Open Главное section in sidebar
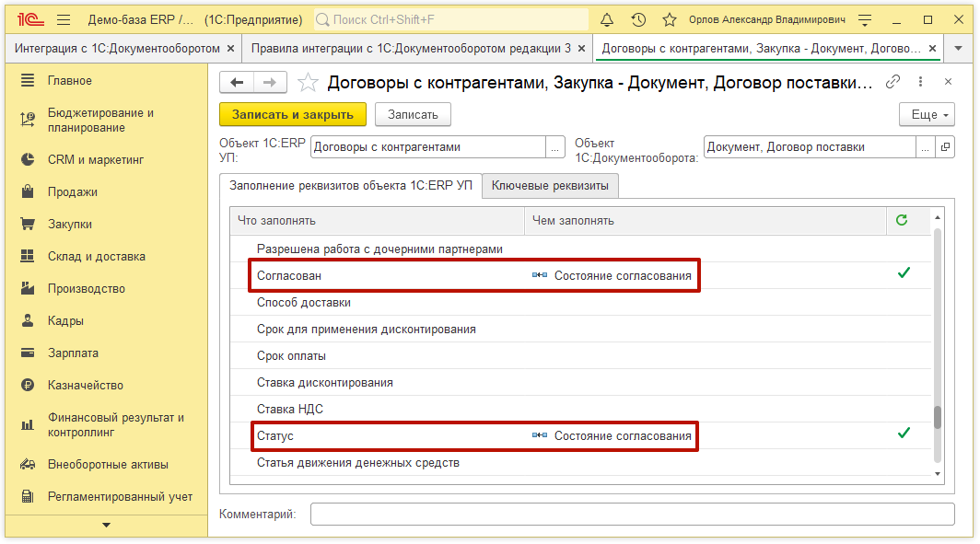Viewport: 980px width, 544px height. [x=69, y=81]
